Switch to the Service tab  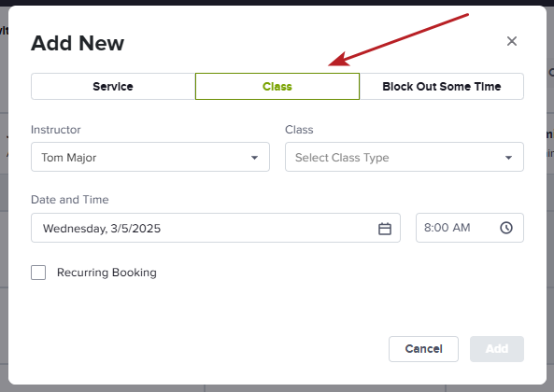coord(113,87)
